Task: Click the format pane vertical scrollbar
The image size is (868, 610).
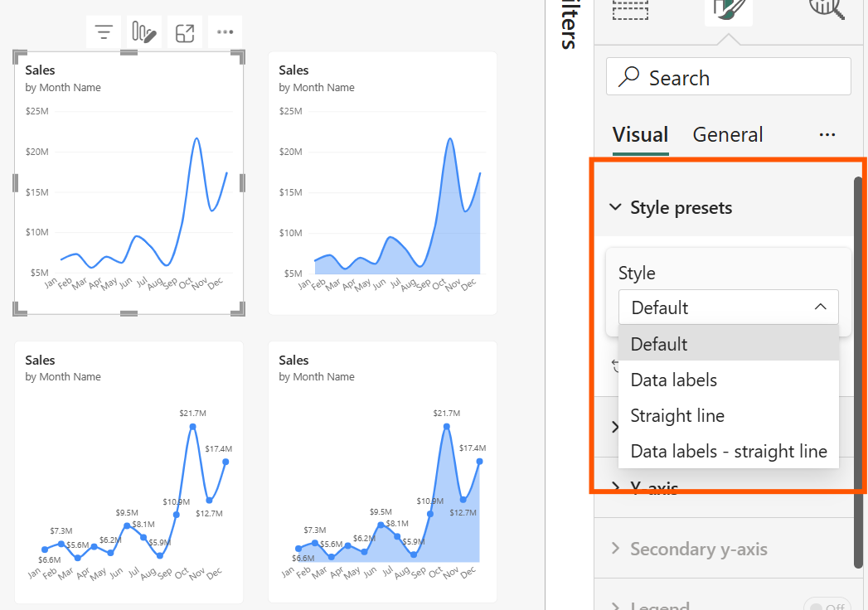Action: tap(859, 372)
